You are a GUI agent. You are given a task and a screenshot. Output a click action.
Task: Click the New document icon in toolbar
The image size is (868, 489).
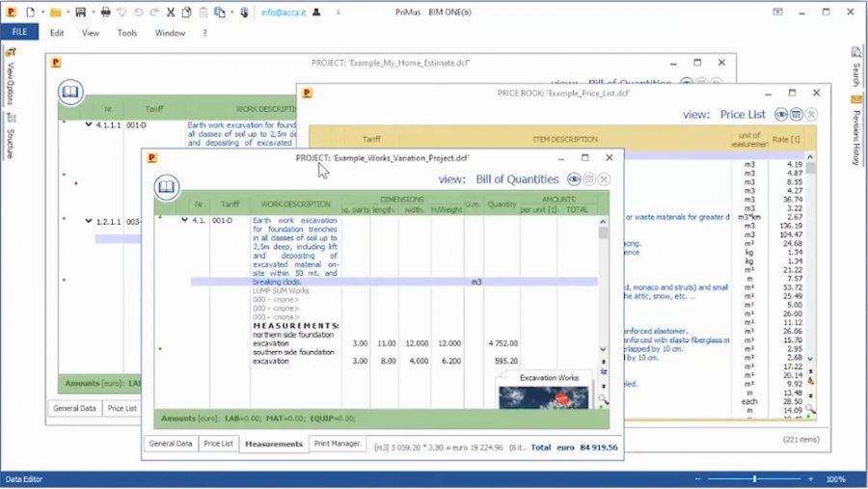(x=30, y=12)
